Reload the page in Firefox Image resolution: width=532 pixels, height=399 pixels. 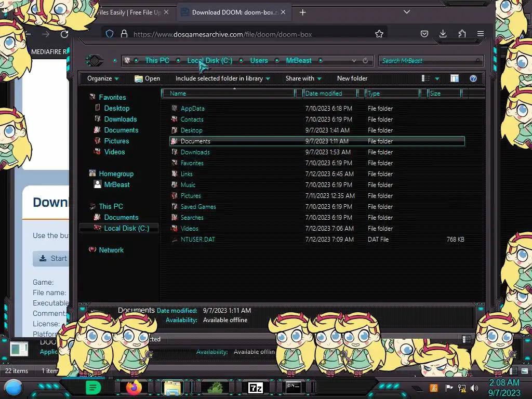click(64, 34)
